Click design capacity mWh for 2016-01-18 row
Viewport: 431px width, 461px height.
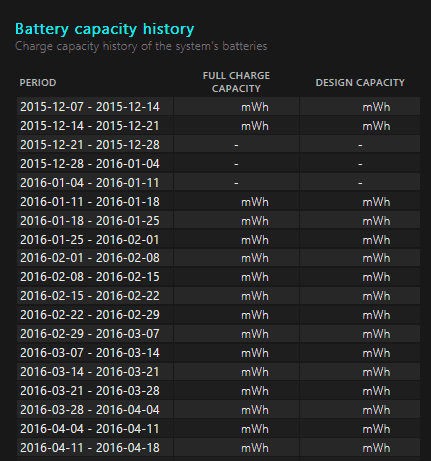click(376, 221)
